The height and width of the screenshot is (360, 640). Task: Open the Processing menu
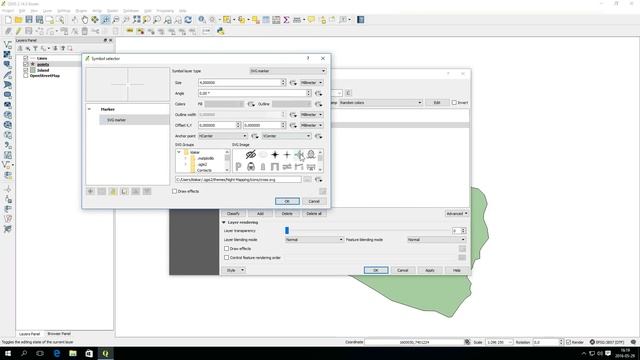[x=165, y=11]
